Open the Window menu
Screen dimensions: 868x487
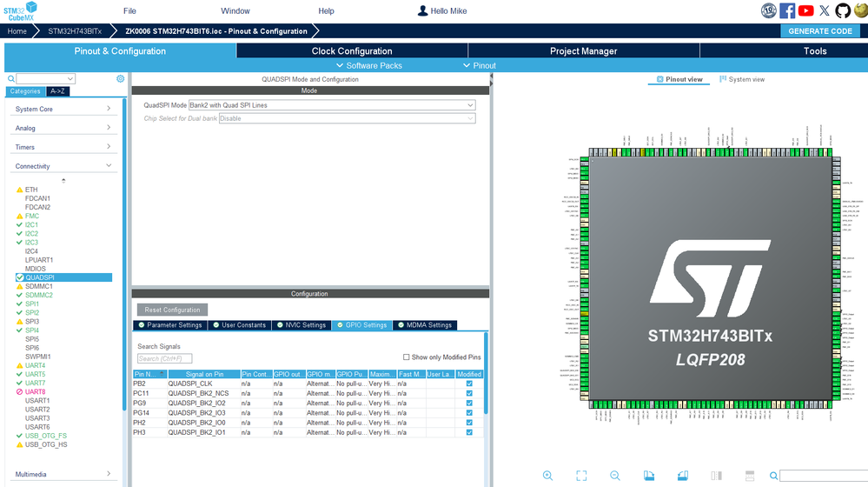pos(235,10)
